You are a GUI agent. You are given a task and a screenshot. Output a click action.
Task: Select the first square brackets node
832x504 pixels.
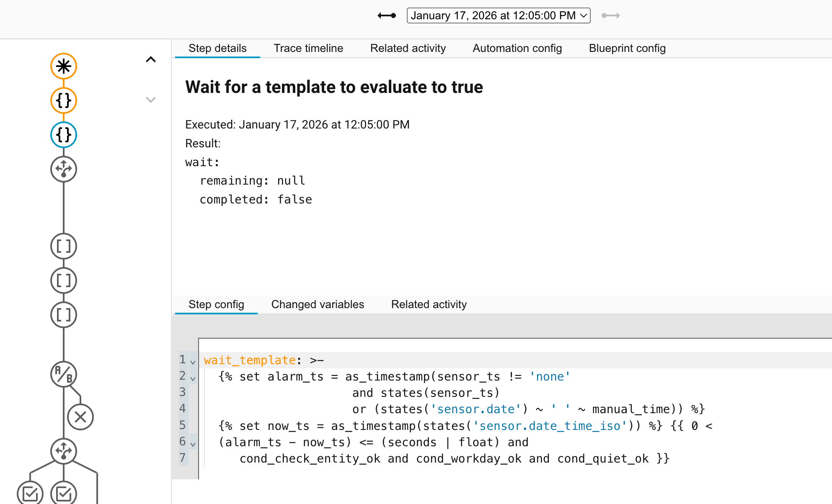64,246
